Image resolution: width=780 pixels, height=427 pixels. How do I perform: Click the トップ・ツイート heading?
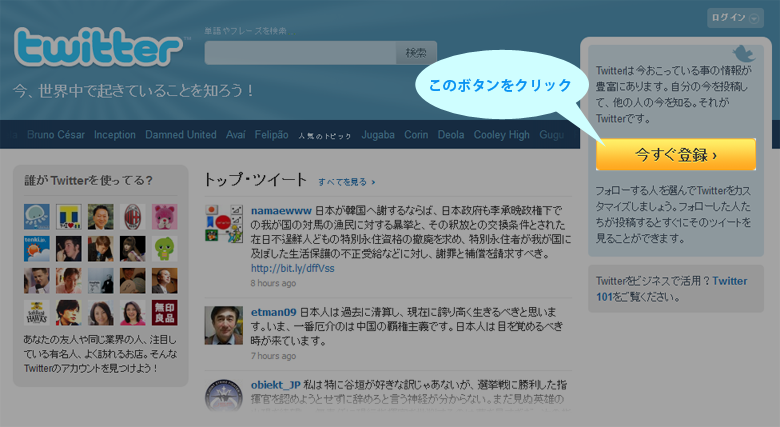point(256,180)
